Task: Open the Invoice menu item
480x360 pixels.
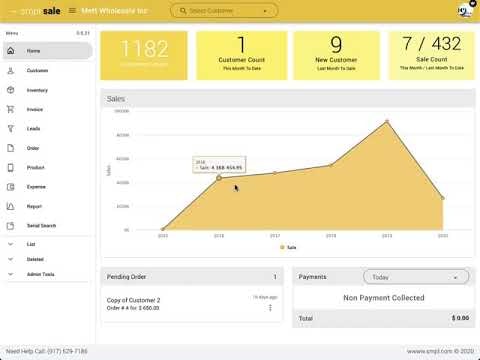Action: click(x=47, y=109)
